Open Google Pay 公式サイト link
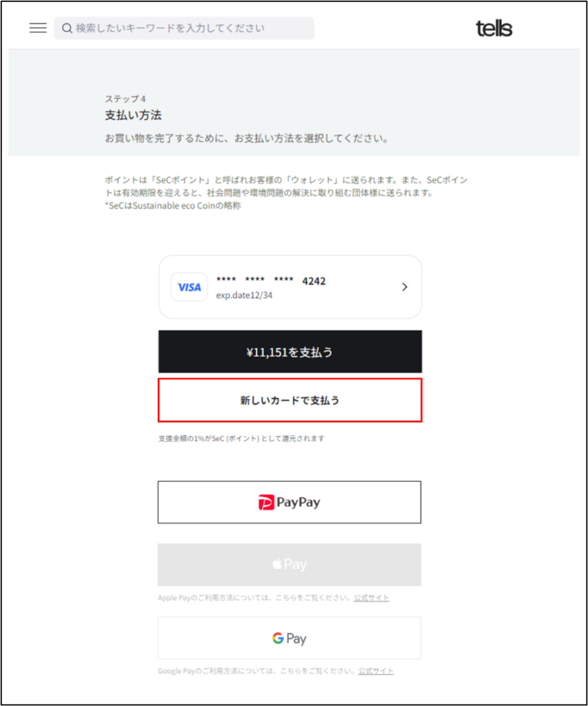 point(376,671)
